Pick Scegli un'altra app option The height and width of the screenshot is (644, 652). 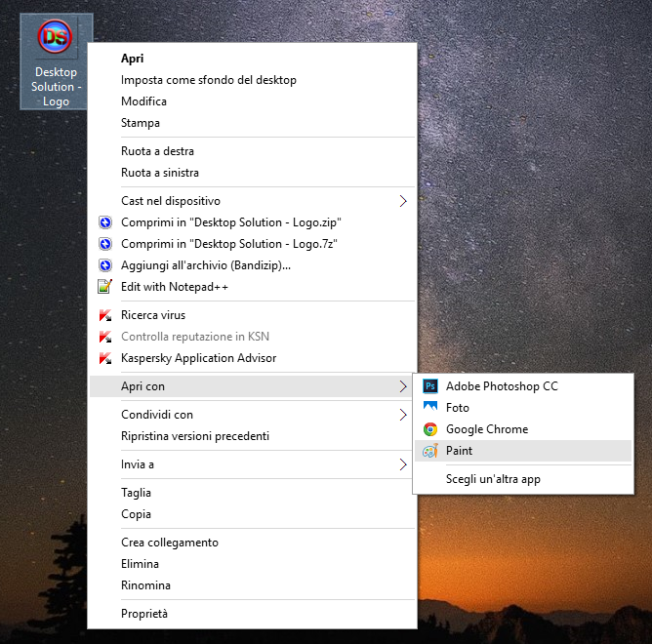493,479
